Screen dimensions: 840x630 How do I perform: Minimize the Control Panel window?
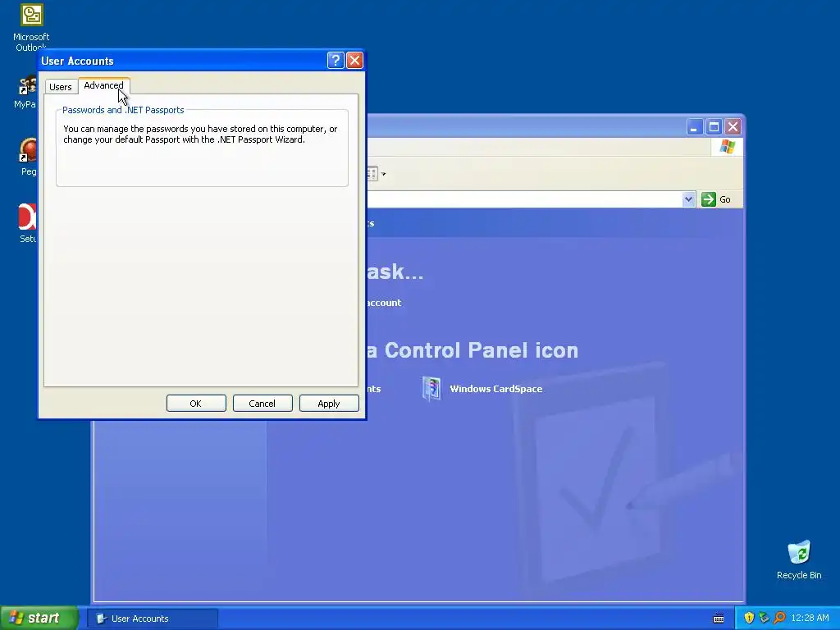point(694,127)
